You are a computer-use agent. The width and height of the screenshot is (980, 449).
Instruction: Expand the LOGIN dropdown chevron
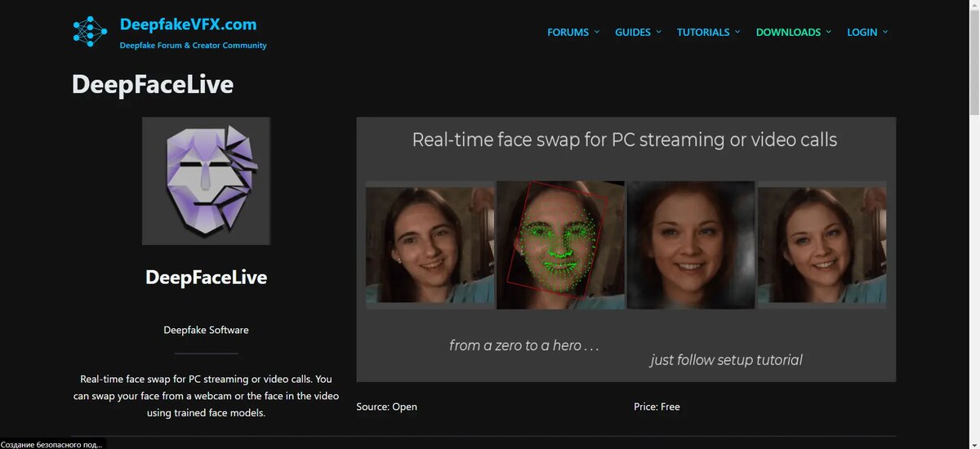pyautogui.click(x=885, y=32)
